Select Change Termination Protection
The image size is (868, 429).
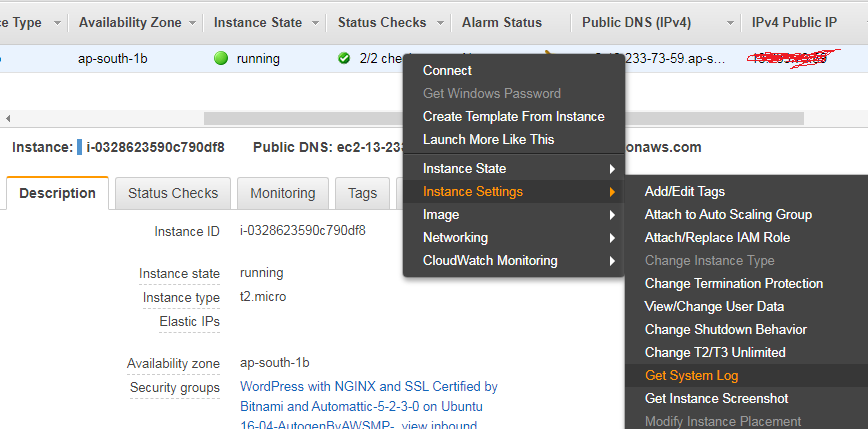tap(733, 284)
